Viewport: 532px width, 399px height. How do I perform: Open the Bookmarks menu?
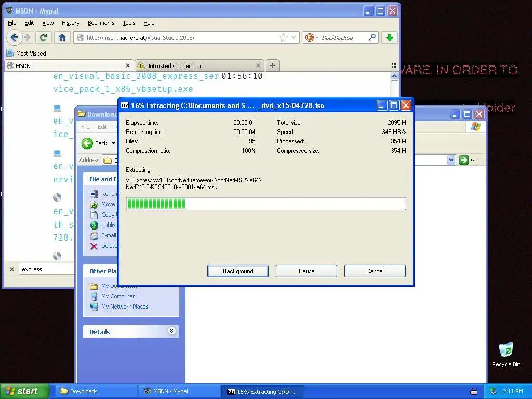click(101, 23)
